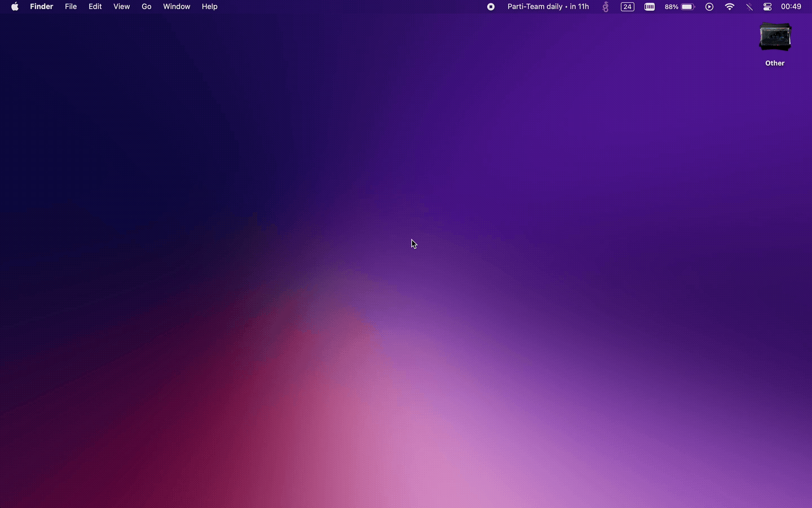The width and height of the screenshot is (812, 508).
Task: Open the View menu
Action: (x=121, y=7)
